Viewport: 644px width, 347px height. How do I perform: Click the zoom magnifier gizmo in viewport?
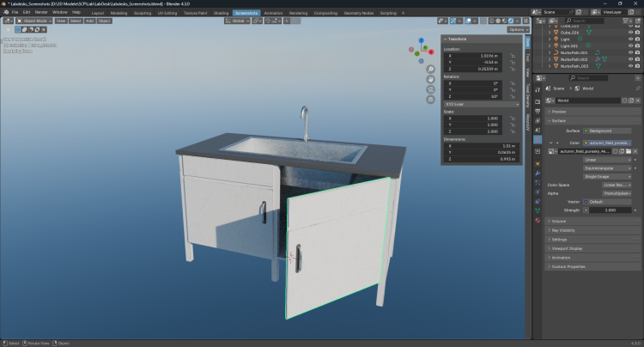[430, 69]
